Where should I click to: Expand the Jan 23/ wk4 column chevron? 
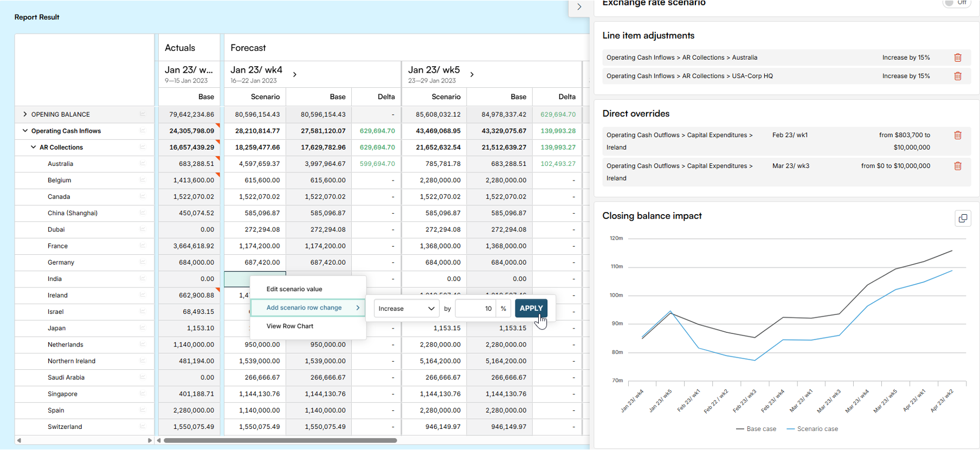click(295, 74)
